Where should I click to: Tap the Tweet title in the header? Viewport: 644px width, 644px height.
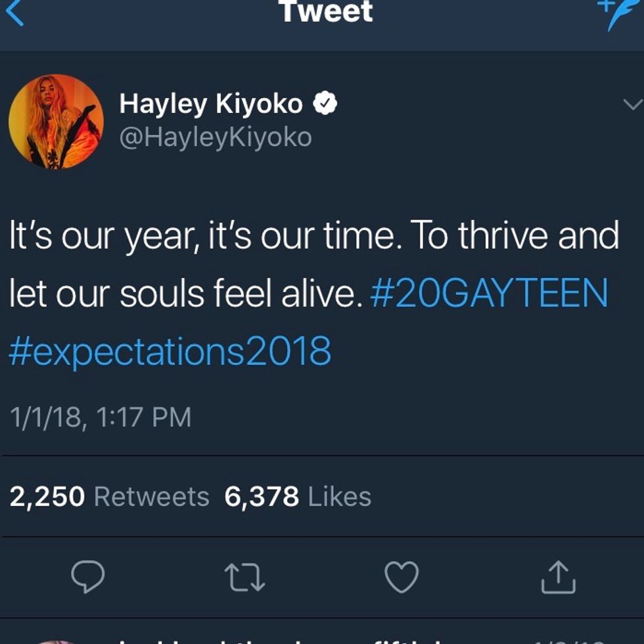pos(325,12)
